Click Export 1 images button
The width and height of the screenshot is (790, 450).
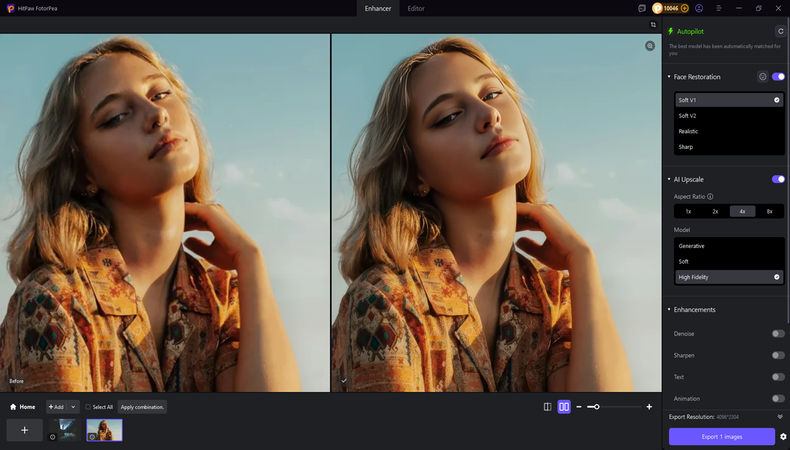pyautogui.click(x=721, y=437)
